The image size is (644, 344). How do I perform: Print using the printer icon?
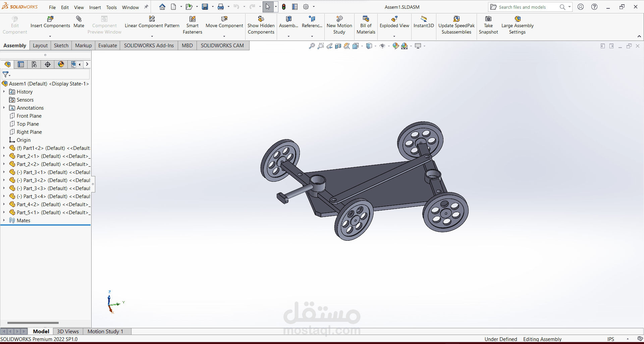click(x=221, y=7)
